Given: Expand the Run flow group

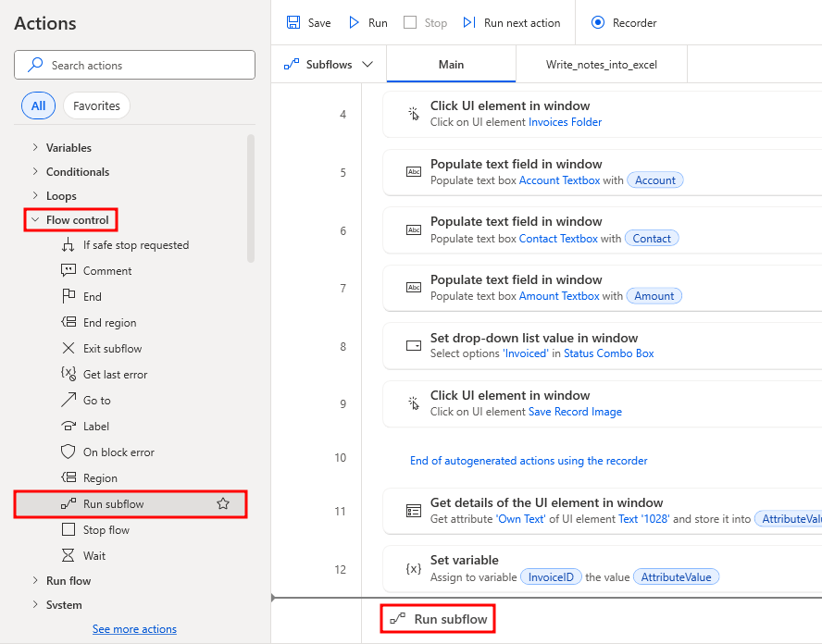Looking at the screenshot, I should point(35,580).
